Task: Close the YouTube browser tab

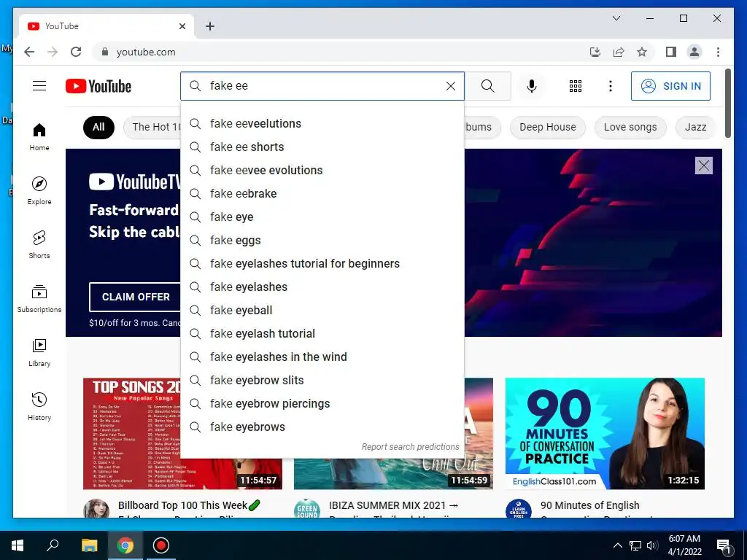Action: tap(182, 26)
